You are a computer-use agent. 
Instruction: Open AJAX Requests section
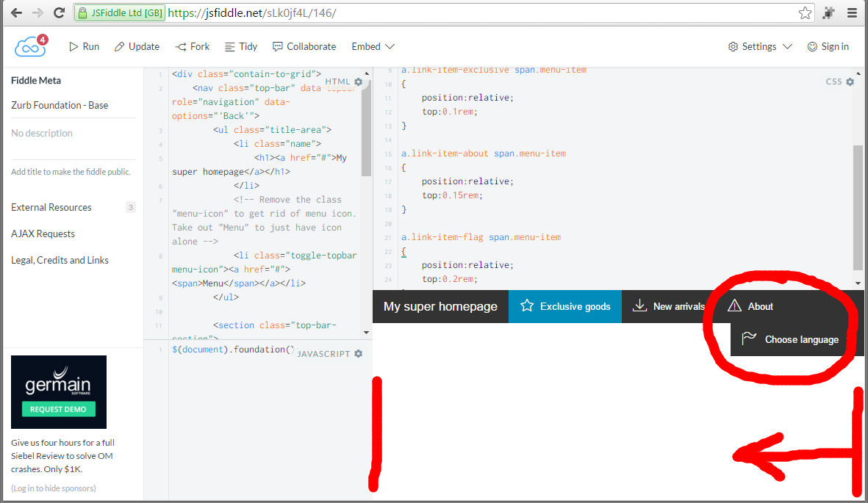click(43, 234)
